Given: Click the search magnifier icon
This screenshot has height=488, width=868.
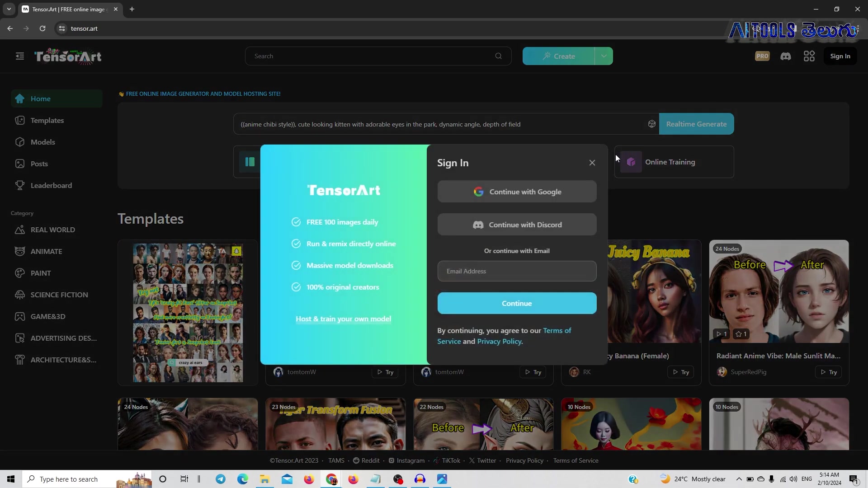Looking at the screenshot, I should coord(499,56).
